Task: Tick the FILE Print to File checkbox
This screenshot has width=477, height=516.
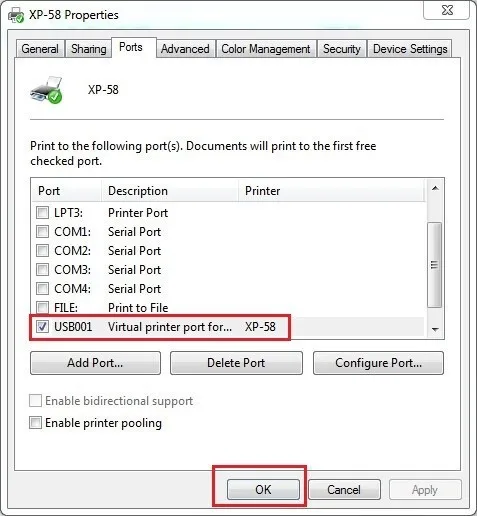Action: [42, 307]
